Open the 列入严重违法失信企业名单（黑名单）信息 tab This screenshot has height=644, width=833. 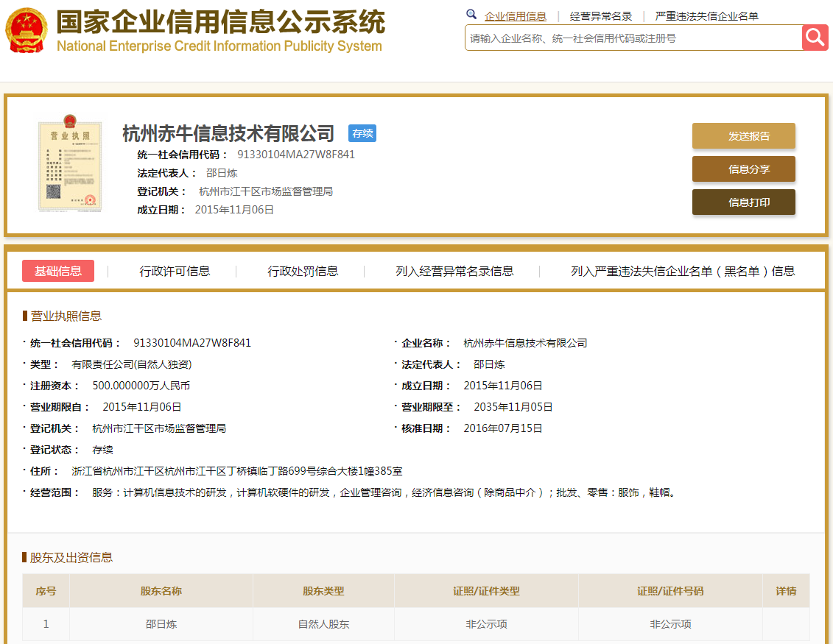[x=683, y=271]
